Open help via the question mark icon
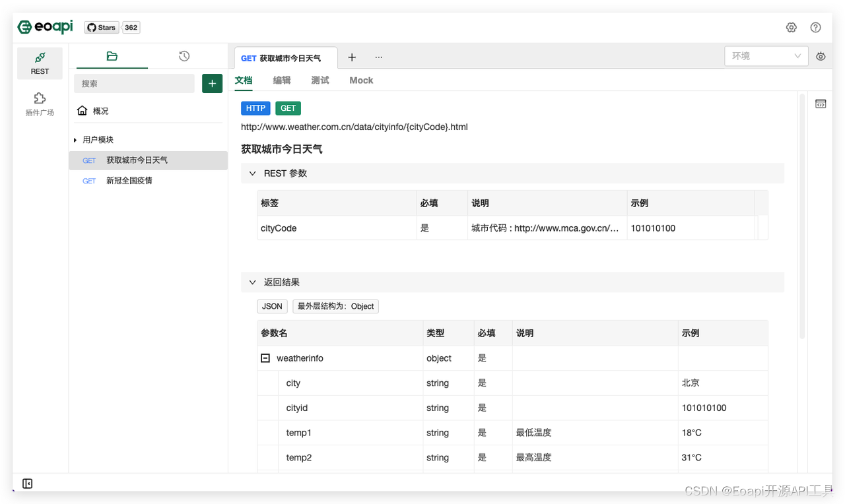Image resolution: width=845 pixels, height=504 pixels. tap(815, 27)
